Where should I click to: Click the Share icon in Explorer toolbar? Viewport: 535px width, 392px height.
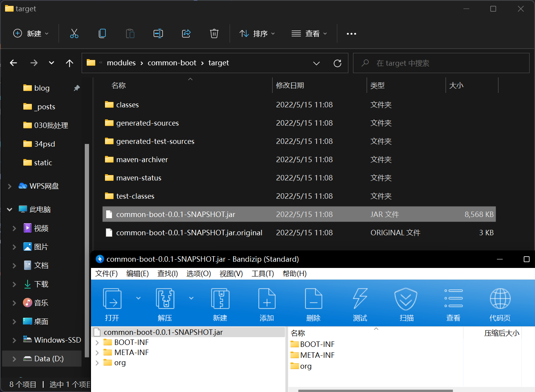(x=186, y=33)
